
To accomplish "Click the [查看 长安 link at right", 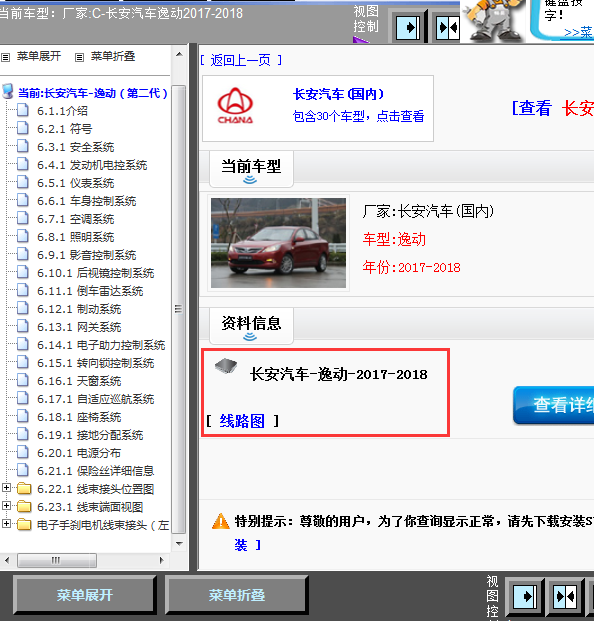I will (553, 108).
